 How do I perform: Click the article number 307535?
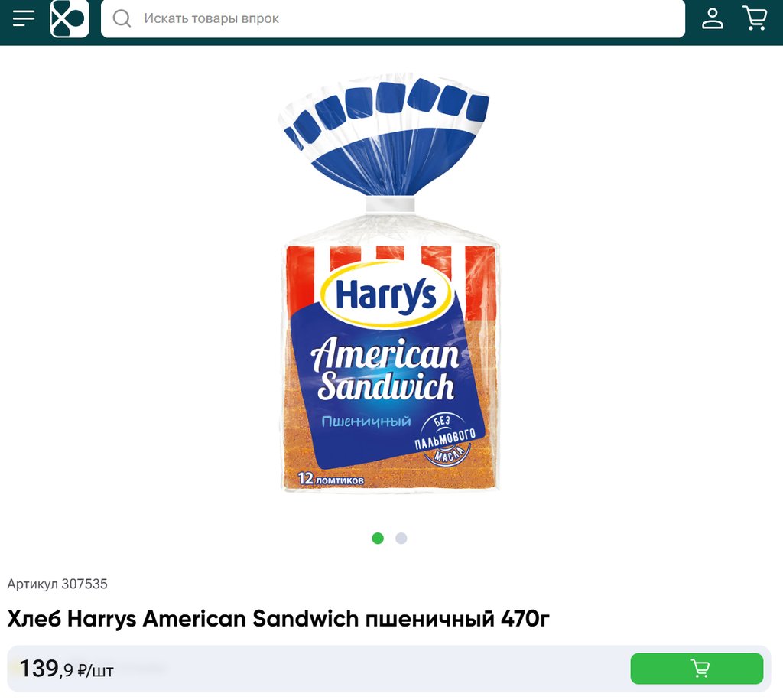pos(57,584)
